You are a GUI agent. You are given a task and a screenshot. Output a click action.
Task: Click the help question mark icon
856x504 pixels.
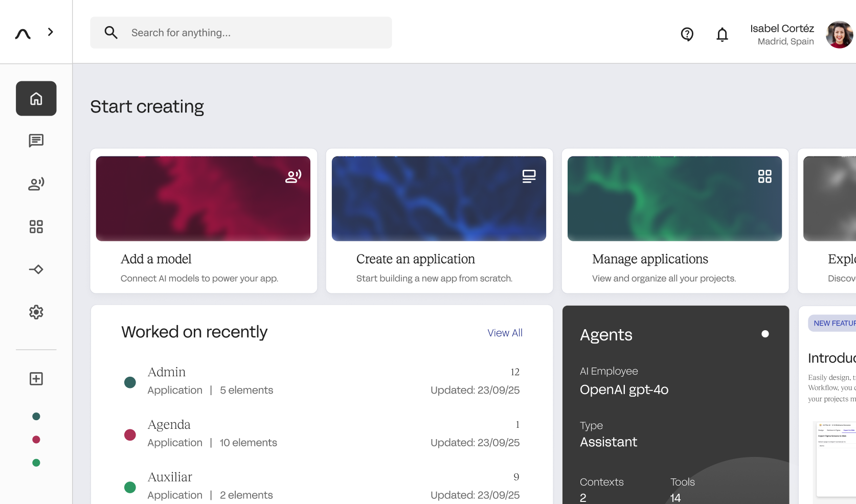tap(687, 34)
